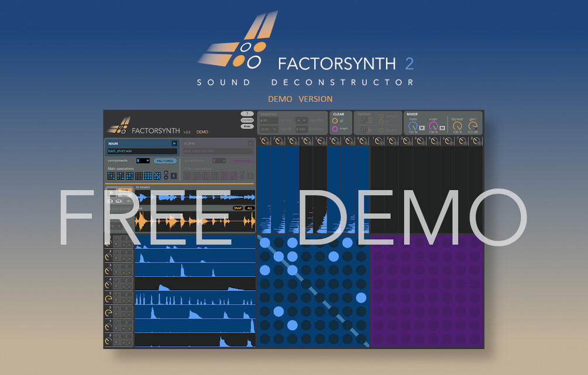Open the X-SYN components count dropdown
The height and width of the screenshot is (375, 588).
click(219, 160)
